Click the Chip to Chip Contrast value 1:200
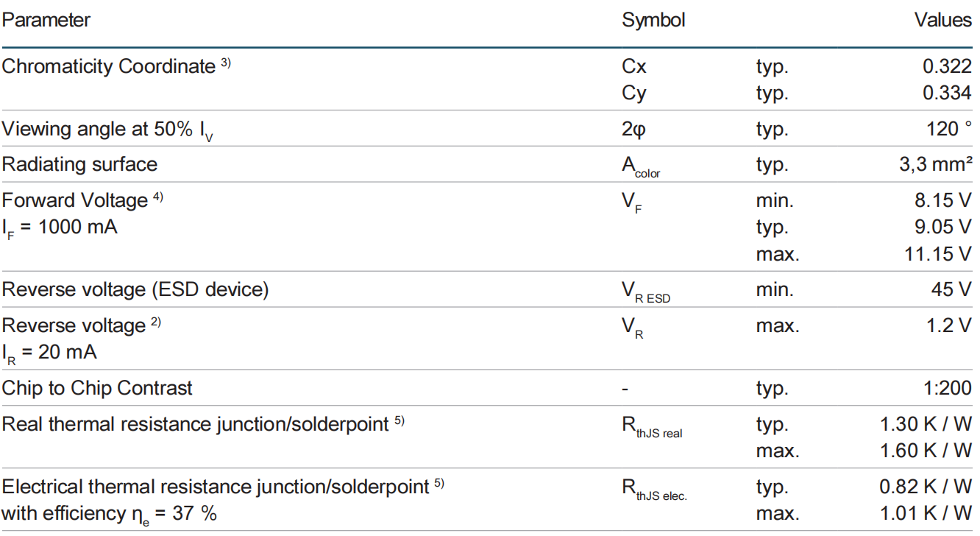This screenshot has height=536, width=980. 947,388
